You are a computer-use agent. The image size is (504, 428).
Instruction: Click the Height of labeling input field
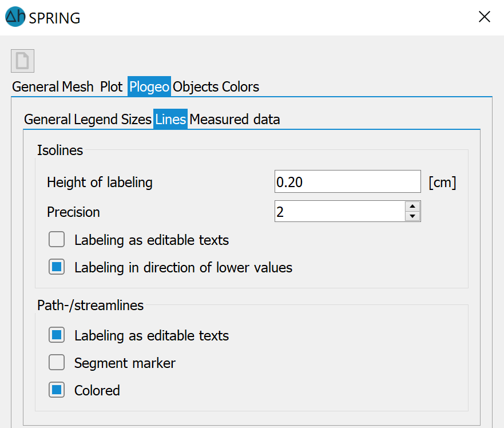tap(347, 182)
